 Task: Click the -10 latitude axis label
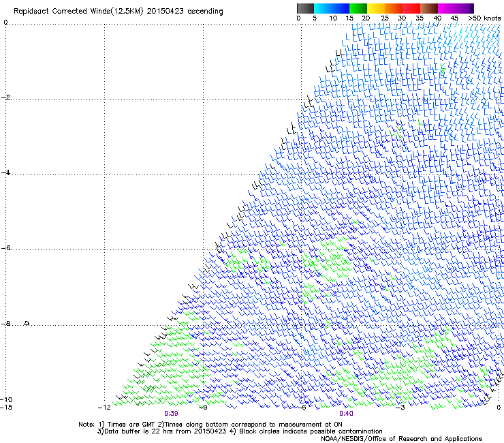pos(6,399)
